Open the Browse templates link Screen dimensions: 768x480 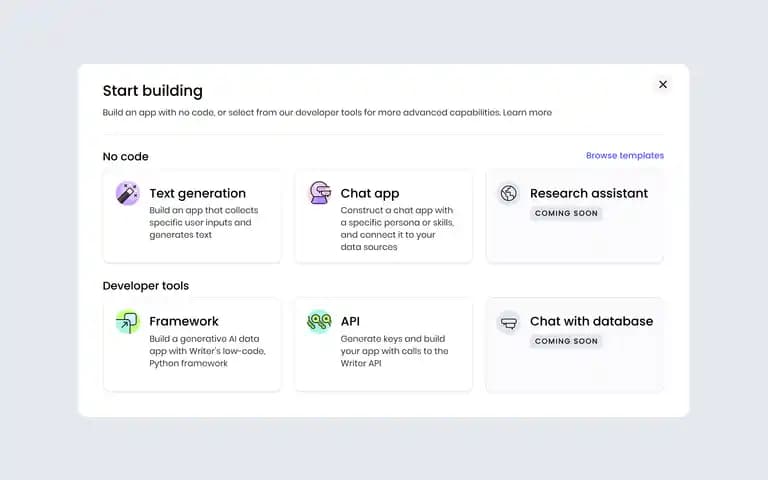624,155
